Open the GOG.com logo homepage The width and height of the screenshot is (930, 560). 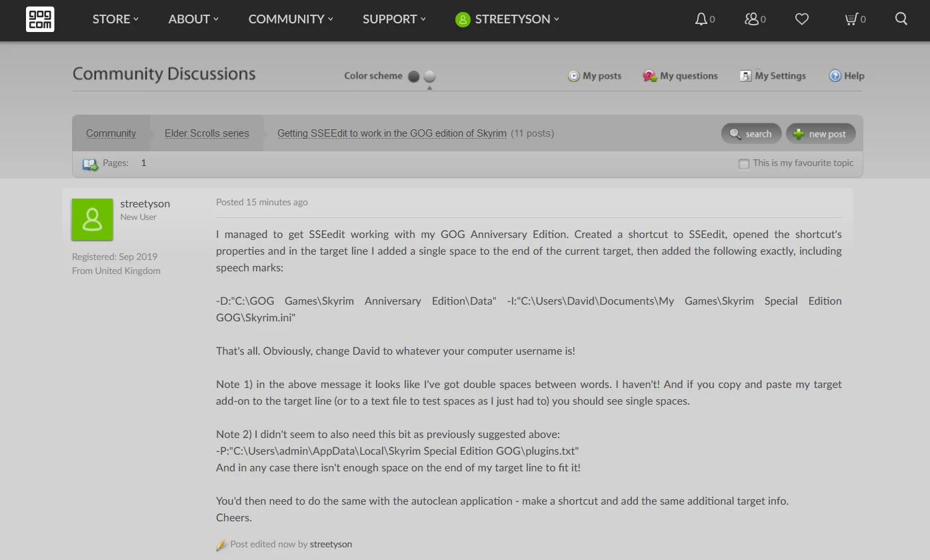pos(40,19)
